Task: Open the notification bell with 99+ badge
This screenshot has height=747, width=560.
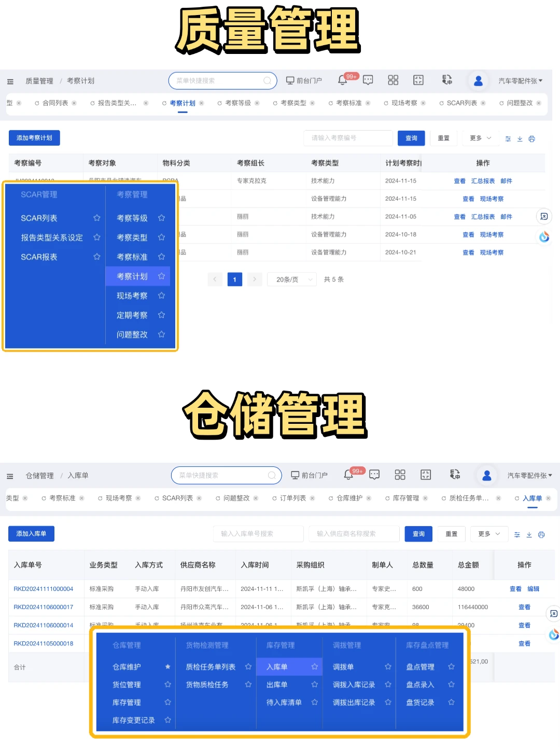Action: 343,80
